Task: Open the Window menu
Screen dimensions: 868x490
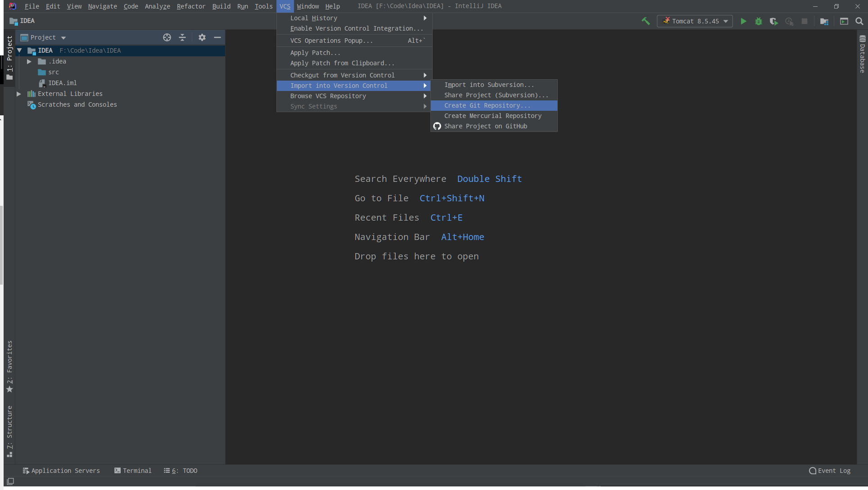Action: pos(308,6)
